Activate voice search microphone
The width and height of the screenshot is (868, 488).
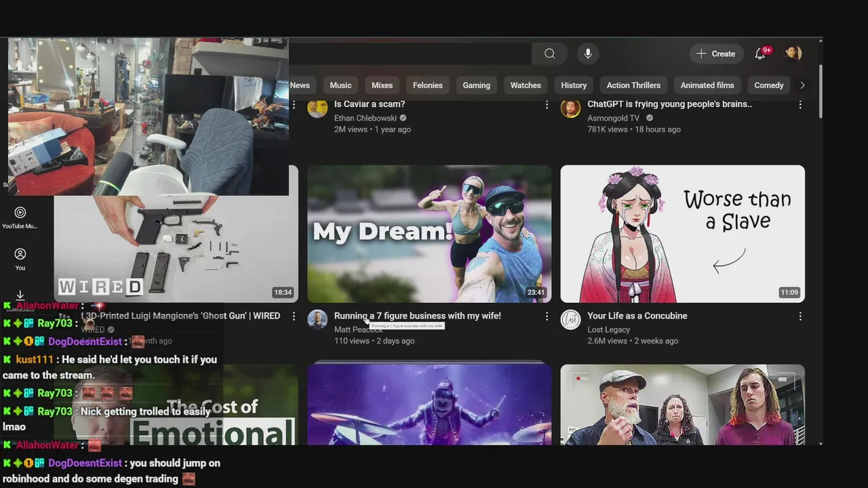[x=588, y=54]
